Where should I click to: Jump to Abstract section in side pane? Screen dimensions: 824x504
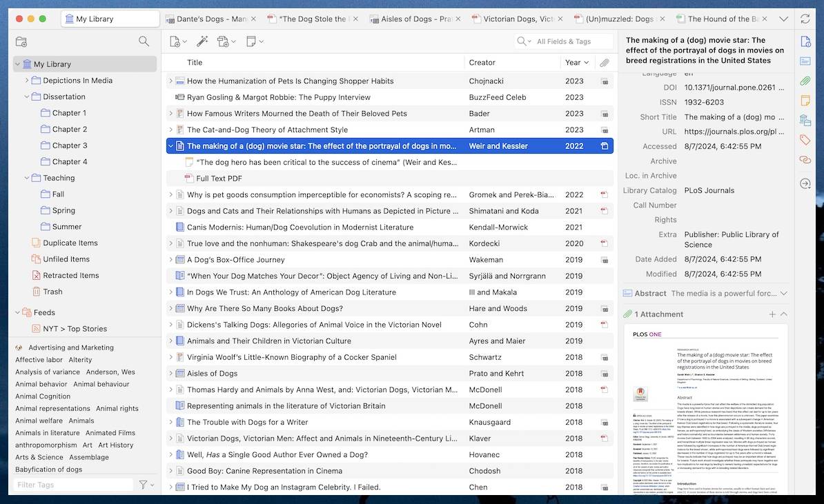(805, 61)
